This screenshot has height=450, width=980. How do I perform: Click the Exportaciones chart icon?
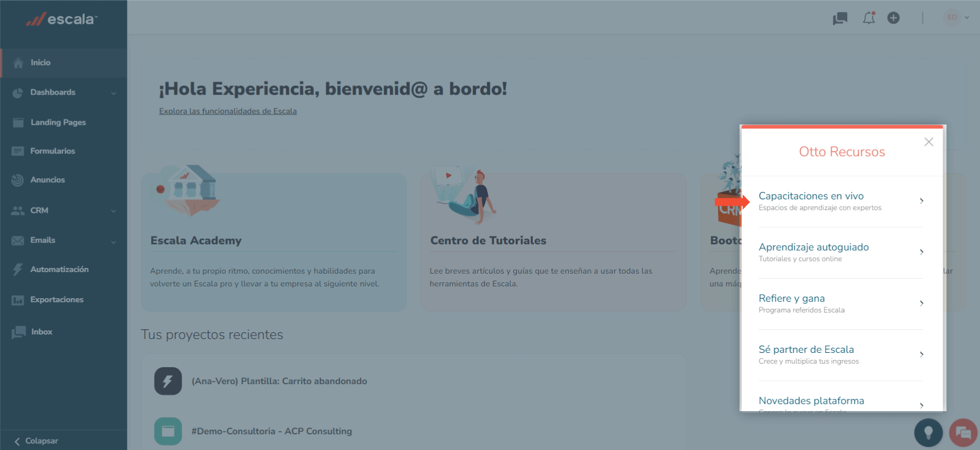point(18,300)
